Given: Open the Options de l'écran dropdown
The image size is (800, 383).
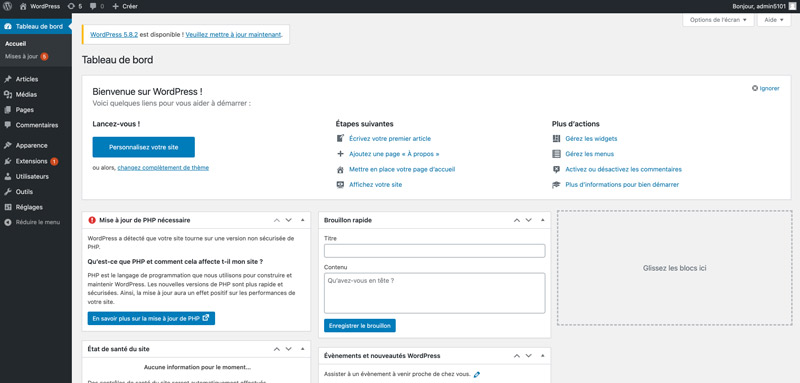Looking at the screenshot, I should click(718, 20).
